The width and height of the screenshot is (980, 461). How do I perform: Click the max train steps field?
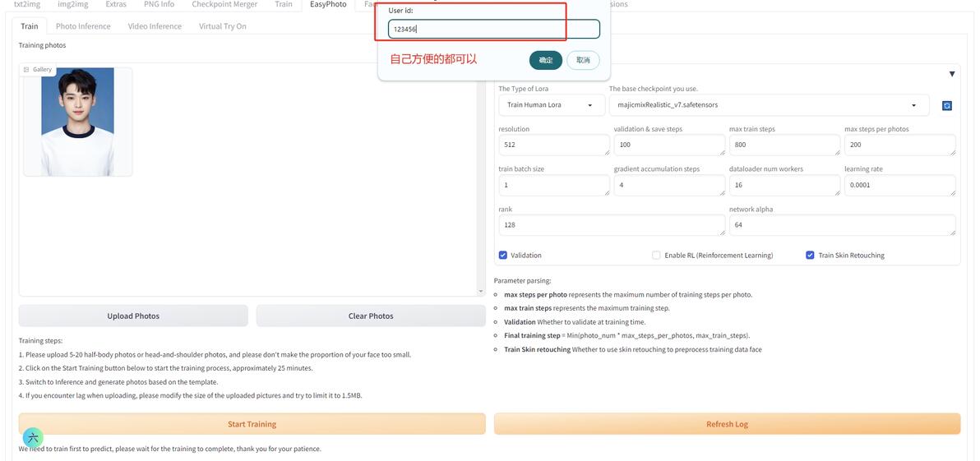click(784, 145)
